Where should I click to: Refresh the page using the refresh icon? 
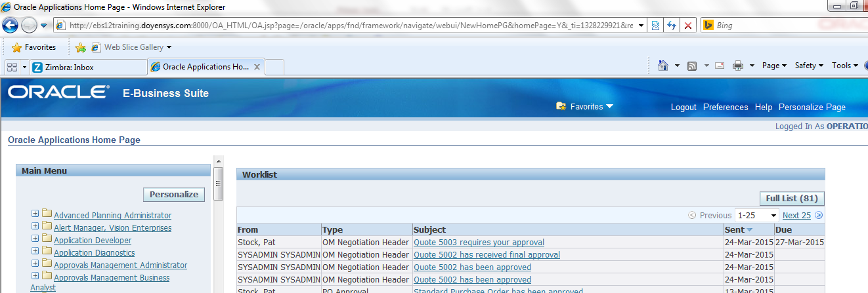(x=672, y=26)
